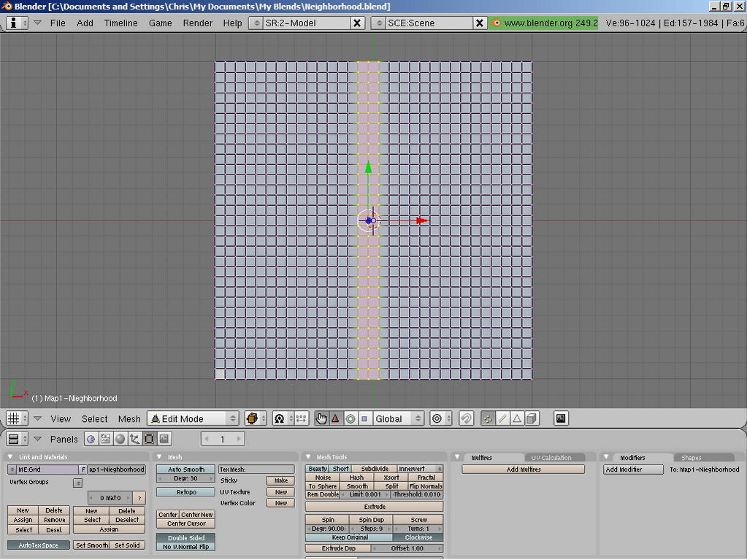Toggle Short subdivide option
747x560 pixels.
[340, 469]
